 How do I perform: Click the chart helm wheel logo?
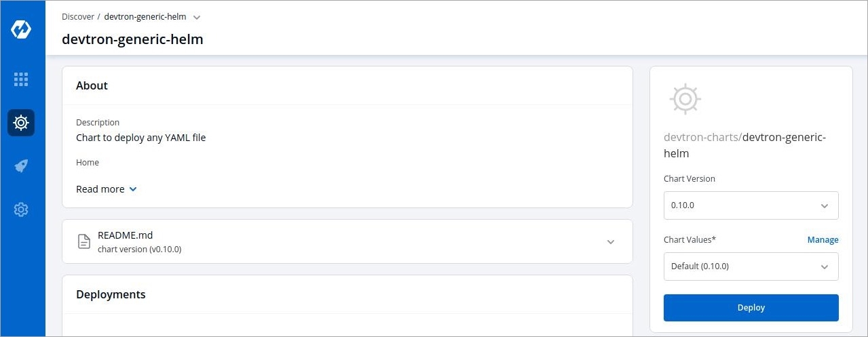tap(685, 100)
